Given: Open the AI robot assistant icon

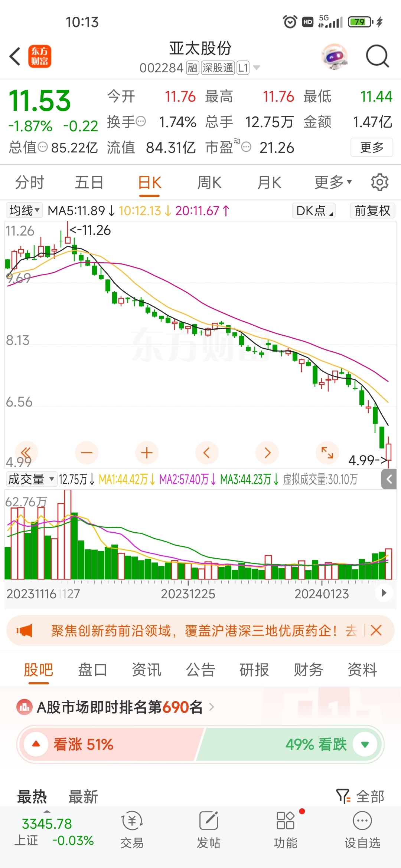Looking at the screenshot, I should click(x=335, y=57).
